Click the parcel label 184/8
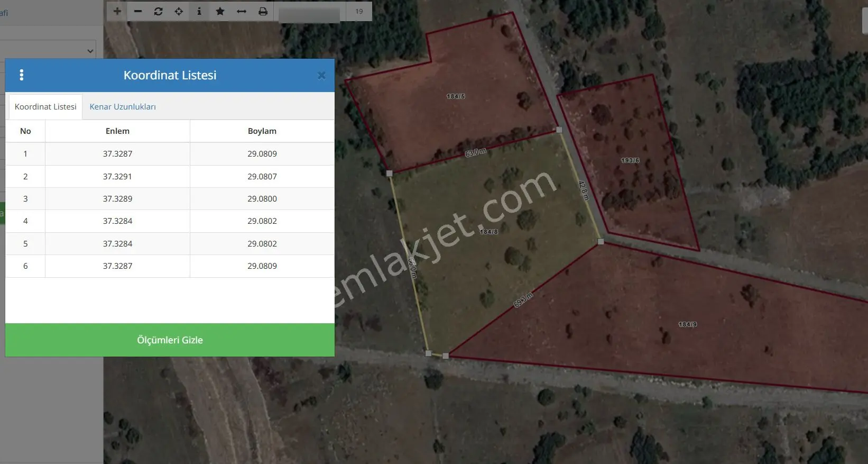Viewport: 868px width, 464px height. (x=488, y=232)
